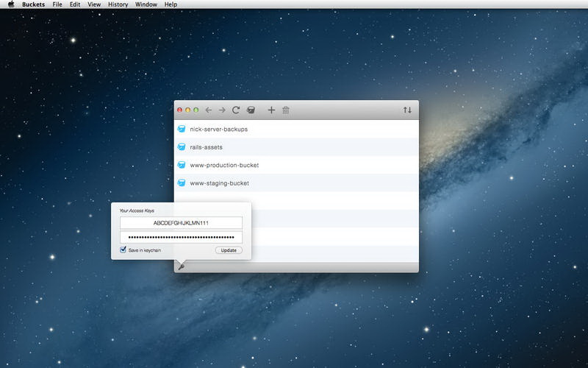
Task: Refresh the bucket list
Action: 236,110
